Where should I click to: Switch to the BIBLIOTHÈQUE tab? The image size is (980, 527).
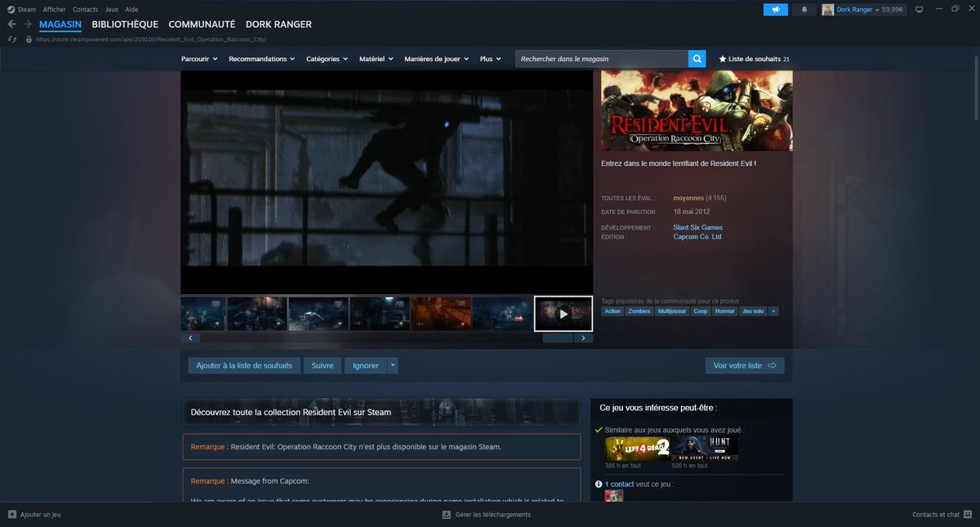125,25
